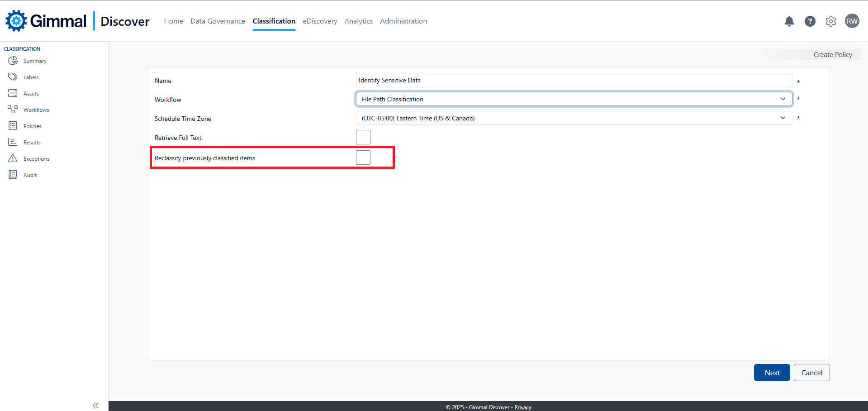Switch to the eDiscovery tab
868x411 pixels.
click(320, 21)
